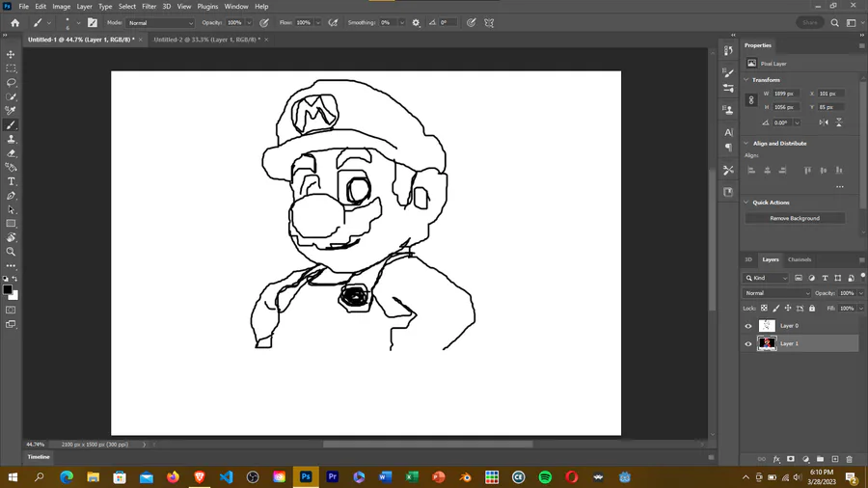The image size is (868, 488).
Task: Click the search magnifier icon top right
Action: pyautogui.click(x=835, y=23)
